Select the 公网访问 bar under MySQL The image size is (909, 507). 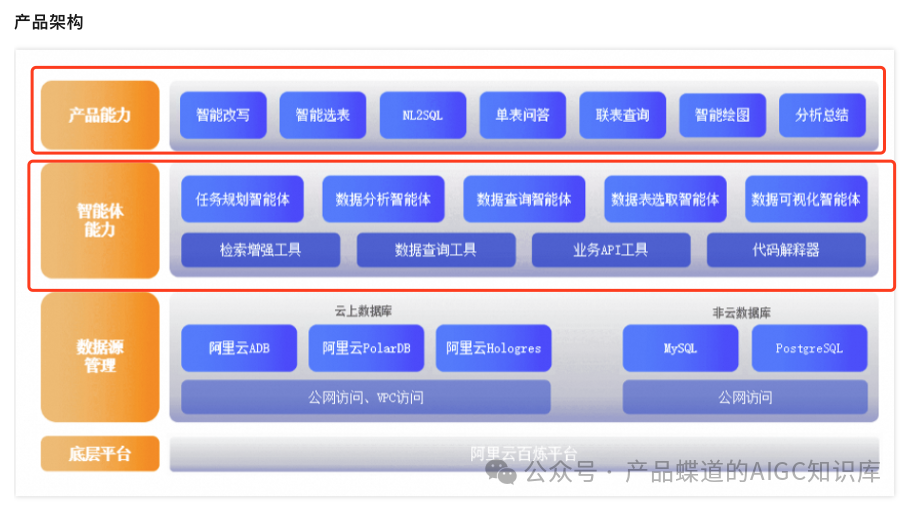coord(745,397)
